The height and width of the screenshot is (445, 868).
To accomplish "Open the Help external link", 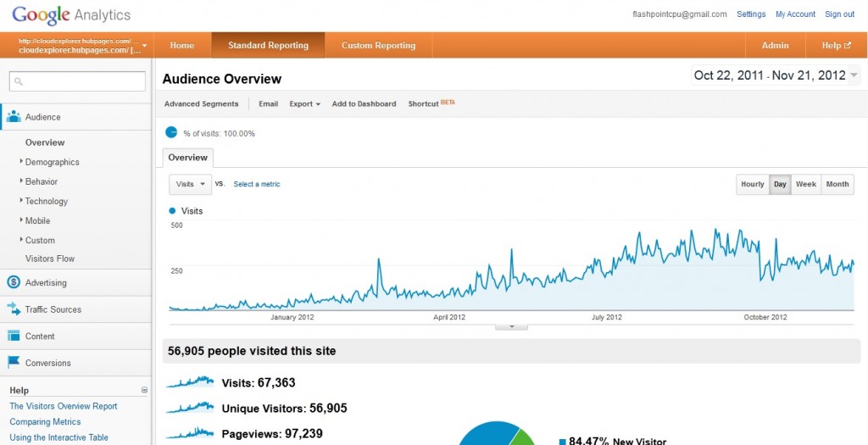I will (836, 46).
